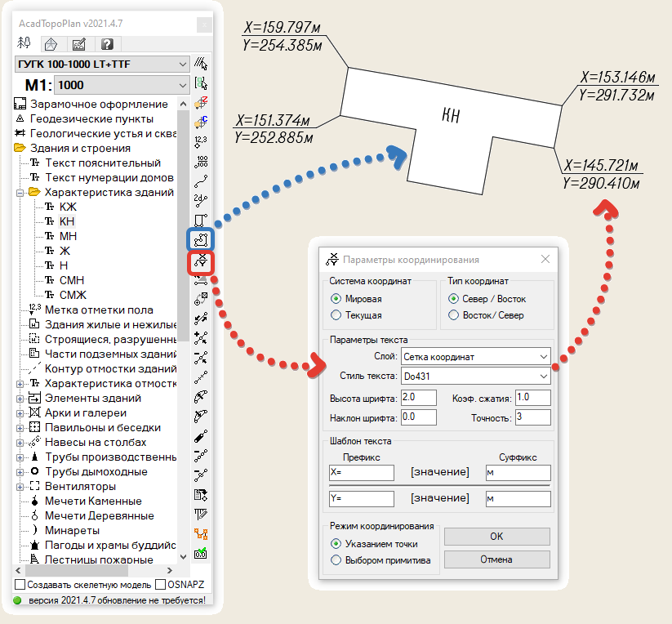Open the Стиль текста dropdown with Do431
672x624 pixels.
pyautogui.click(x=475, y=377)
